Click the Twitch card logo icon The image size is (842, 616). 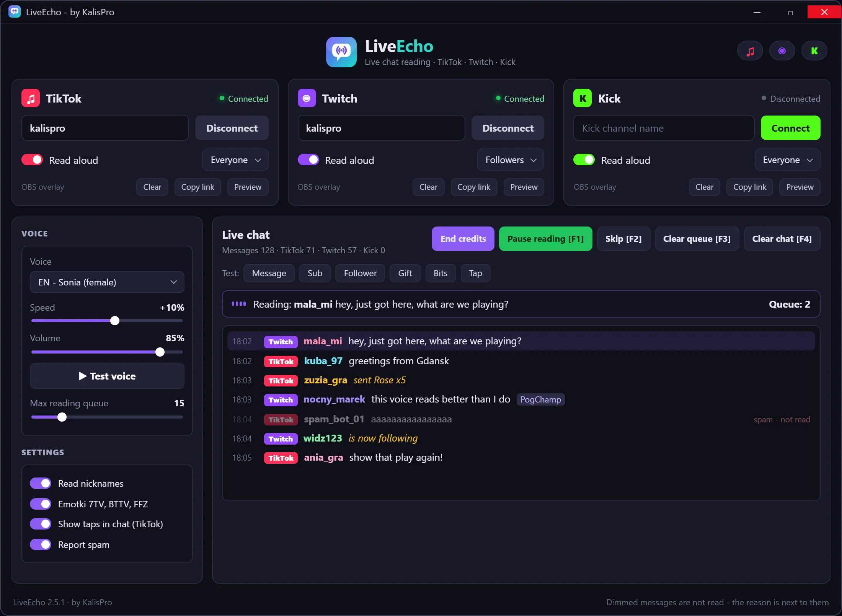307,98
